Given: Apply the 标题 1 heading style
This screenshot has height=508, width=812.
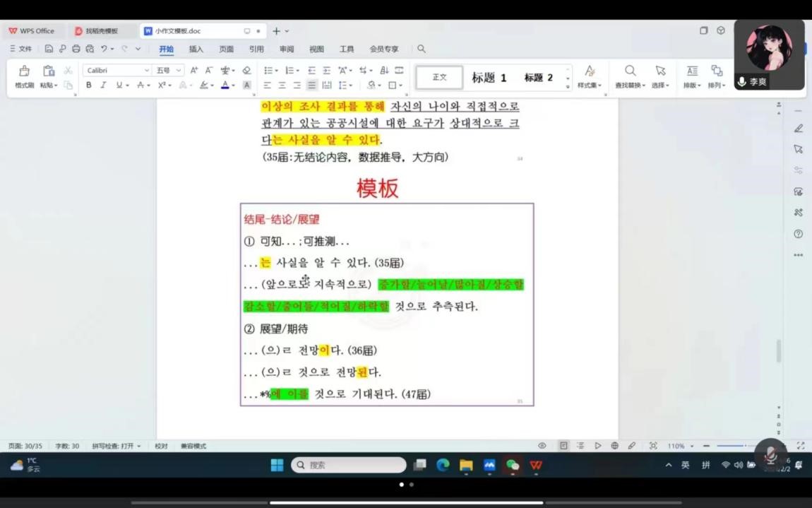Looking at the screenshot, I should click(x=489, y=78).
